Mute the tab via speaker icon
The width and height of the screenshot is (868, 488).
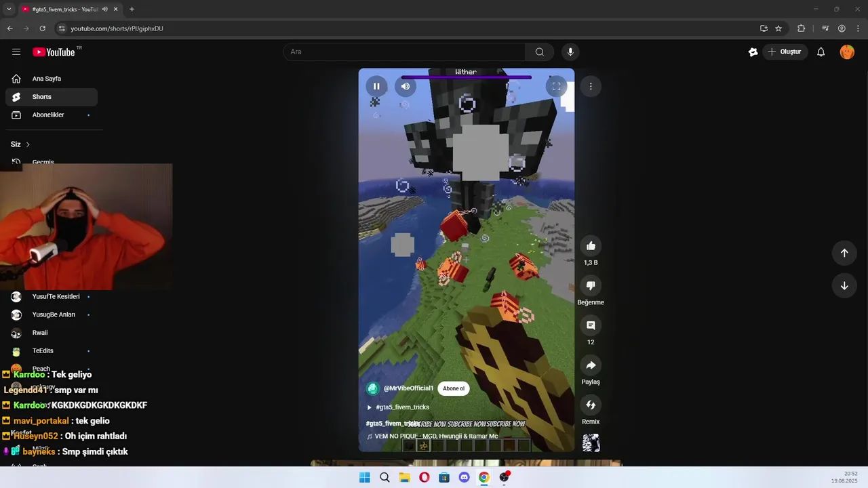coord(104,9)
